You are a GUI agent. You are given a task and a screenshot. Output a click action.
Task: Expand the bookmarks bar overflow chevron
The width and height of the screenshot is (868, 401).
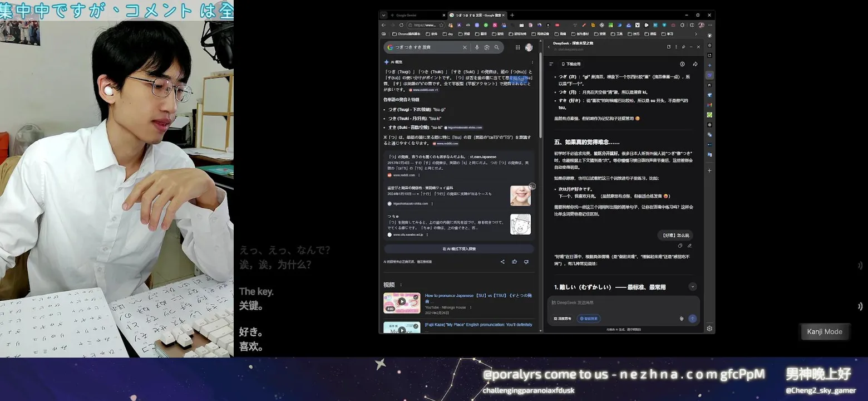[696, 34]
